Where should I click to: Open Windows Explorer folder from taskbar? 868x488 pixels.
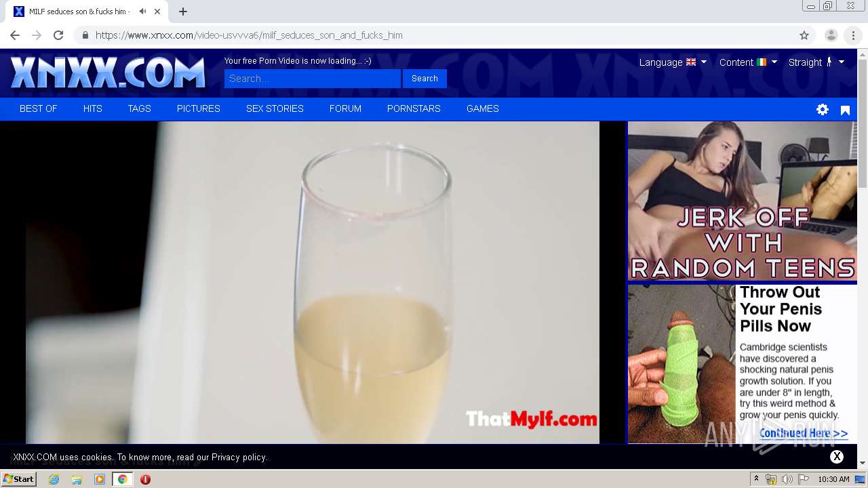77,479
